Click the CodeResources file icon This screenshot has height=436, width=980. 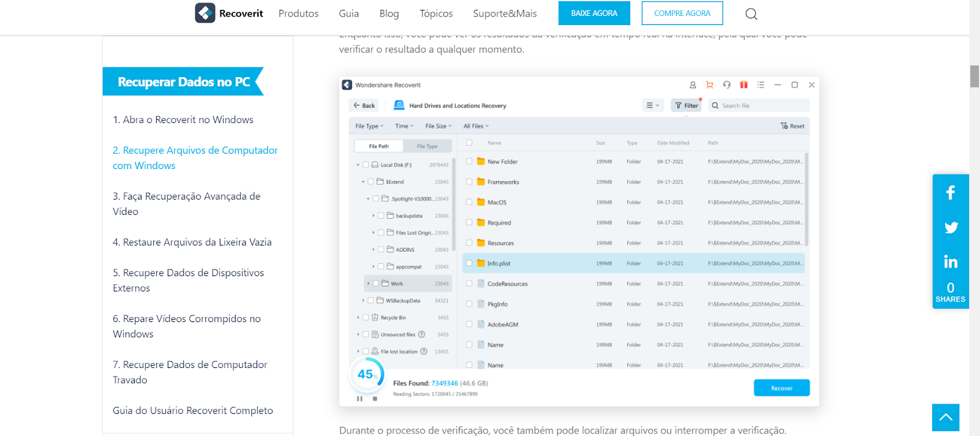[481, 284]
